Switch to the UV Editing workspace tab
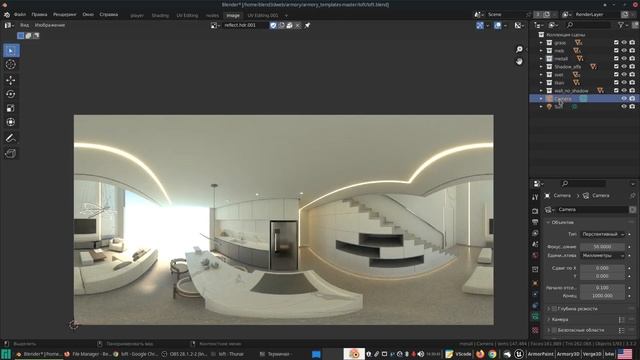The height and width of the screenshot is (360, 640). pos(187,16)
